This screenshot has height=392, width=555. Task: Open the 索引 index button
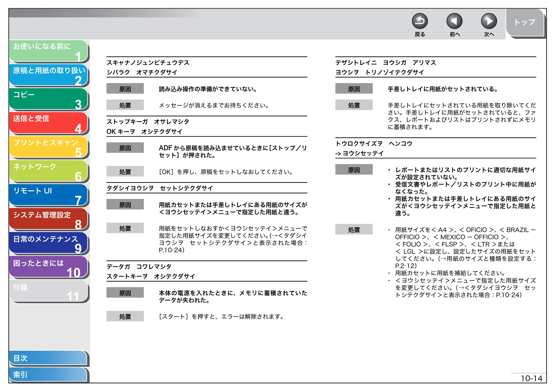[x=48, y=375]
